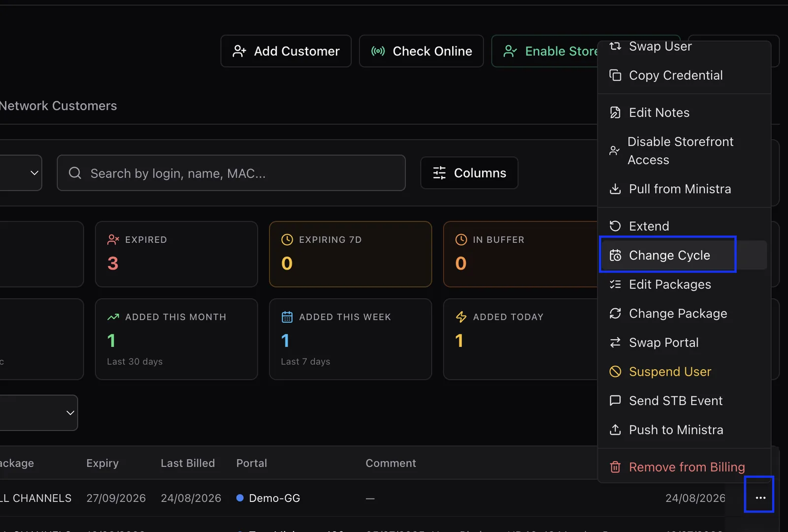Click the Pull from Ministra download icon

pyautogui.click(x=615, y=189)
